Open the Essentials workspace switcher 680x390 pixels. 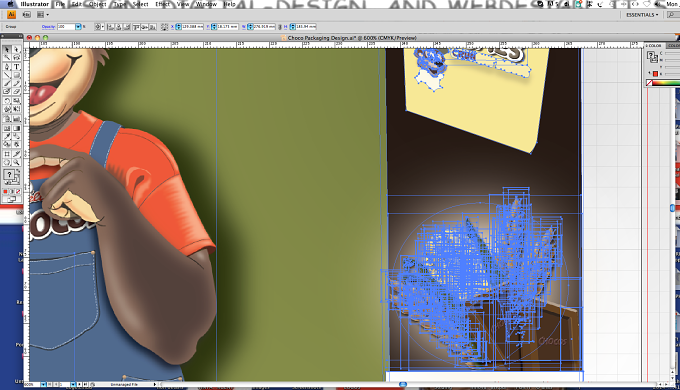[642, 15]
